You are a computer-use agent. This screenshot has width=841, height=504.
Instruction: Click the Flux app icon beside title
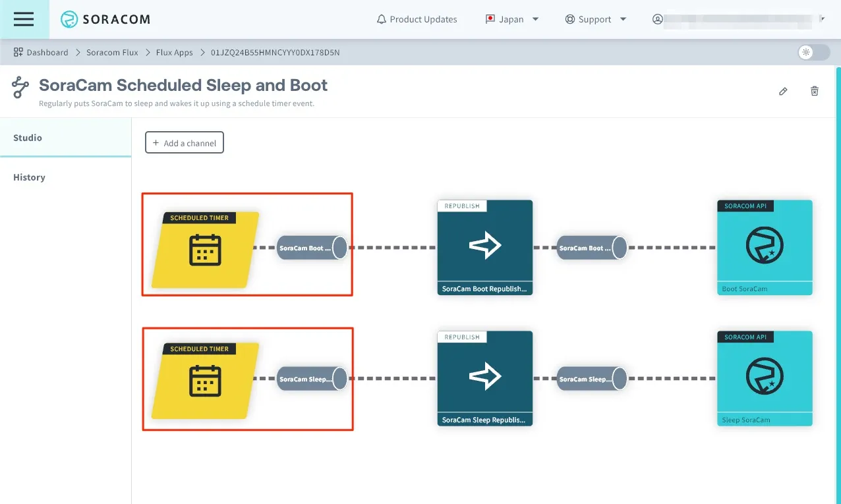click(x=20, y=88)
